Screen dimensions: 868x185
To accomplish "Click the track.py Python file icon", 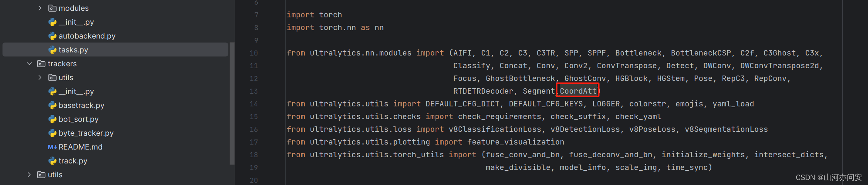I will [x=52, y=161].
